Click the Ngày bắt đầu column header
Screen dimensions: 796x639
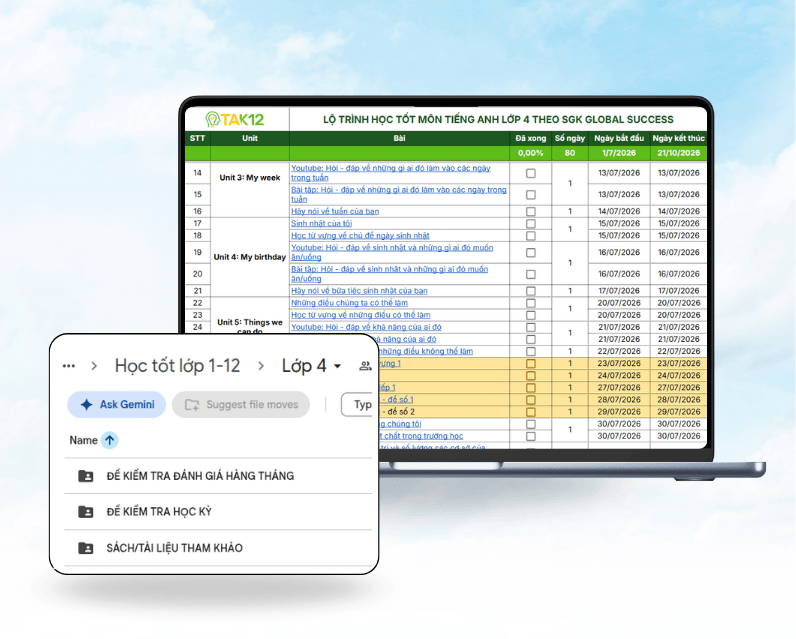619,138
